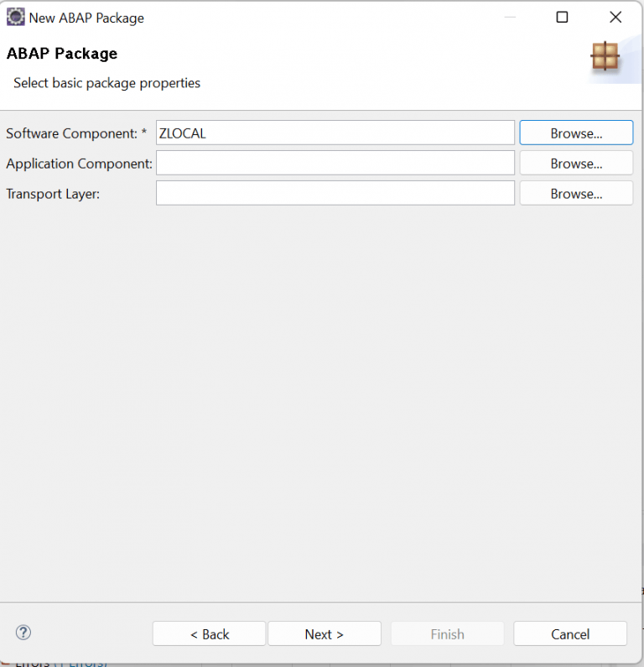Browse for a Software Component
Screen dimensions: 644x667
pyautogui.click(x=576, y=133)
